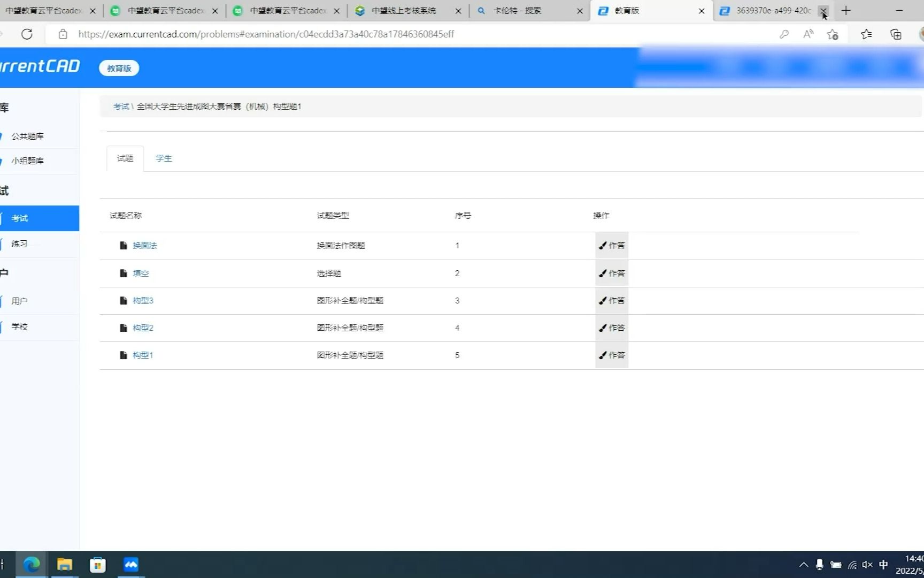Click the 教育版 badge
This screenshot has width=924, height=578.
[x=119, y=68]
